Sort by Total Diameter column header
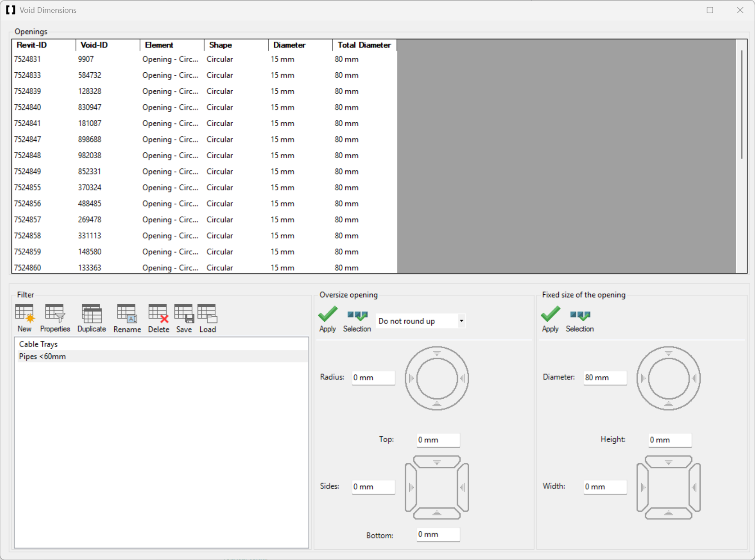This screenshot has height=560, width=755. point(364,45)
